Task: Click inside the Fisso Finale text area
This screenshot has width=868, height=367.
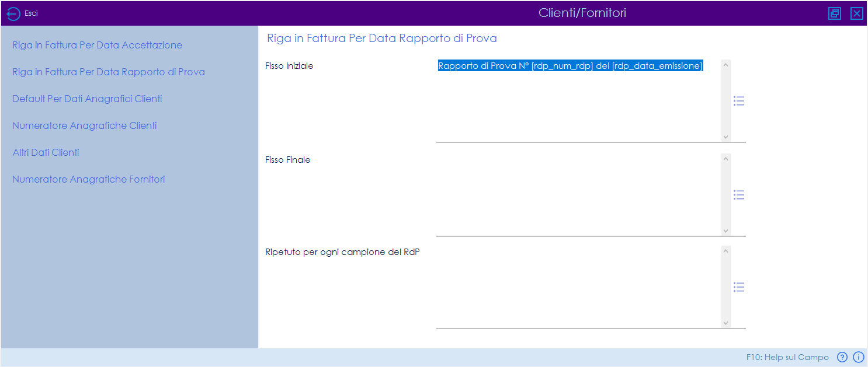Action: click(x=579, y=194)
